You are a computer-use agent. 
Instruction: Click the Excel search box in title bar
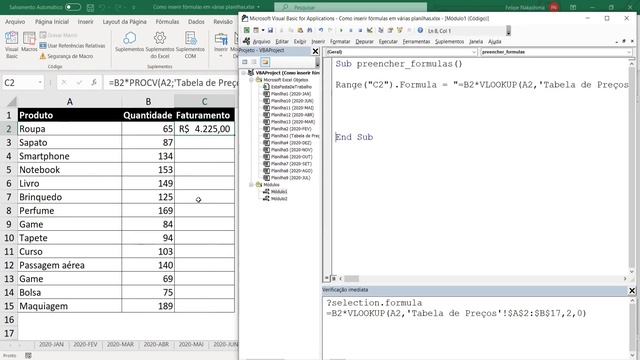tap(350, 7)
